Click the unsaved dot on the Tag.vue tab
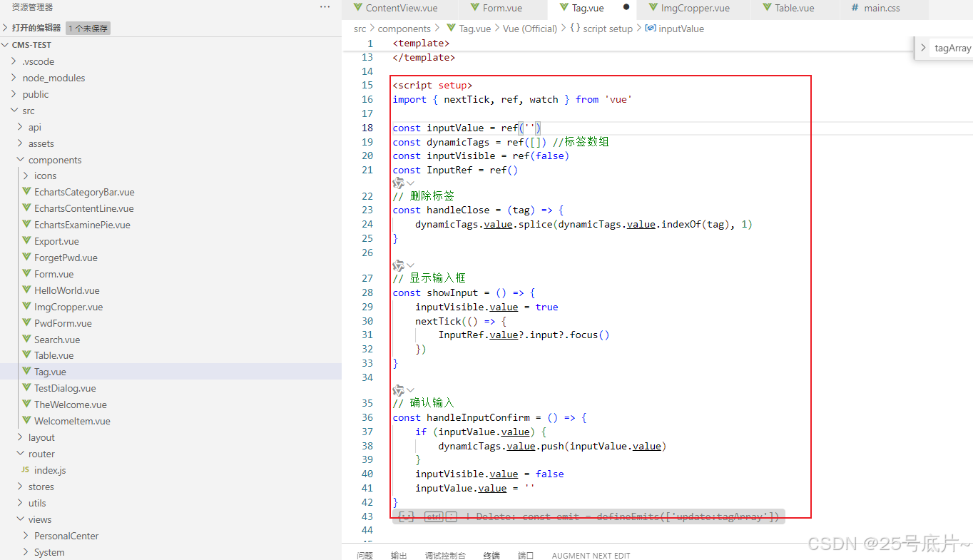The height and width of the screenshot is (560, 973). pyautogui.click(x=626, y=8)
